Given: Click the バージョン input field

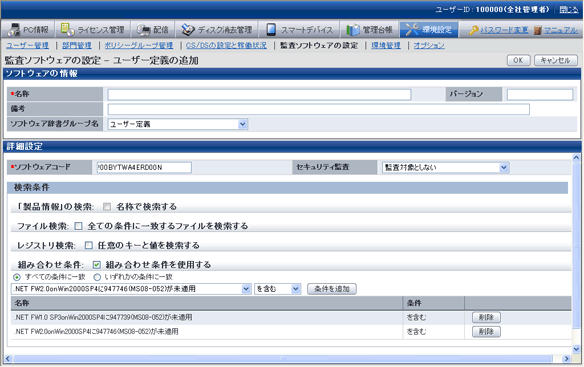Looking at the screenshot, I should pyautogui.click(x=540, y=95).
